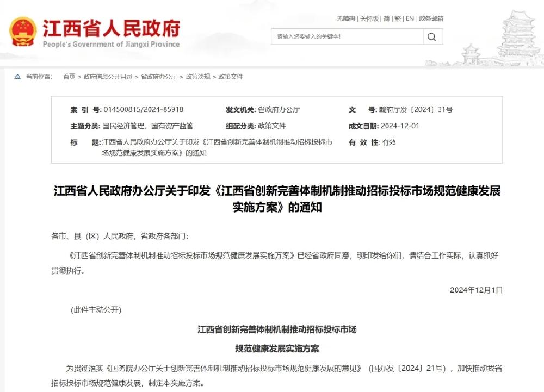Switch the site language to EN
This screenshot has width=544, height=392.
pos(410,18)
